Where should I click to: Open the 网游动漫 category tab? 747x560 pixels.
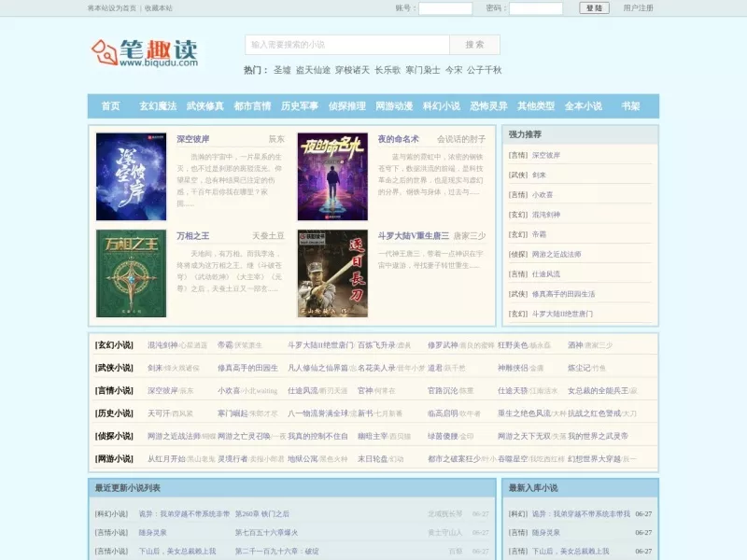[394, 106]
